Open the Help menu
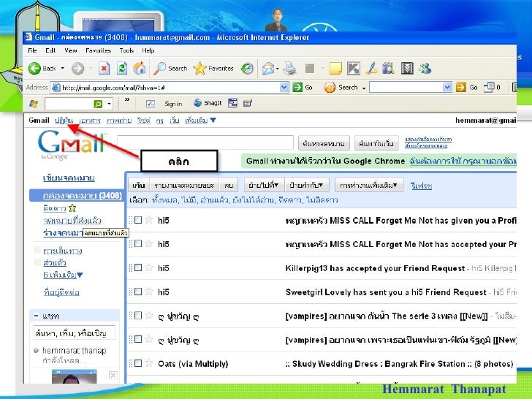The width and height of the screenshot is (532, 399). click(x=148, y=50)
